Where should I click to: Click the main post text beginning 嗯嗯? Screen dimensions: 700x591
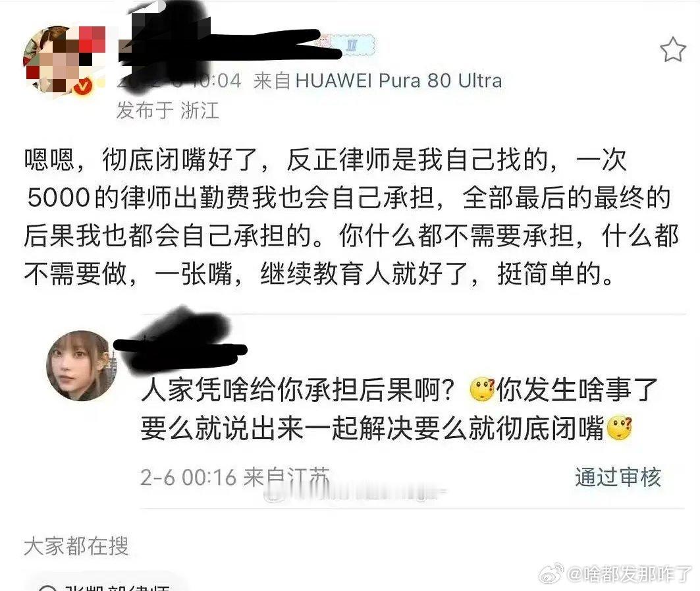[351, 217]
